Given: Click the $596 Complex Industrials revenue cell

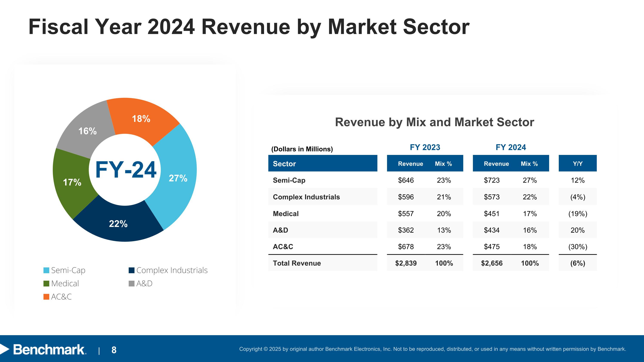Looking at the screenshot, I should point(406,197).
